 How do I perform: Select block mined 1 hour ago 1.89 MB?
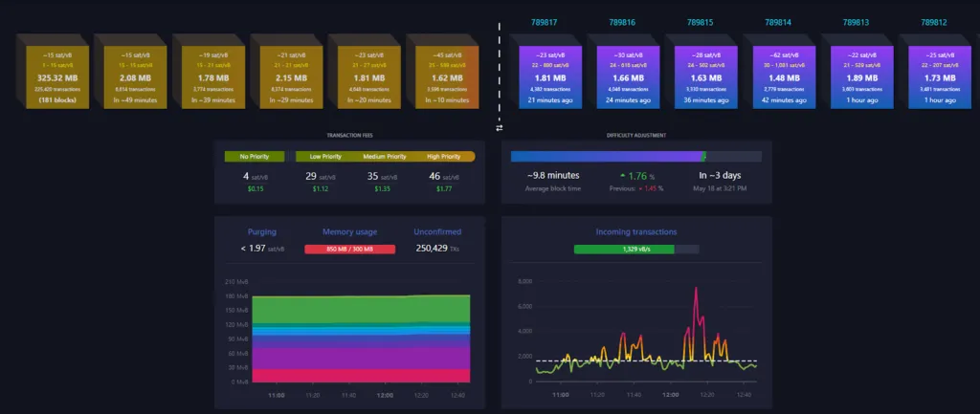862,76
